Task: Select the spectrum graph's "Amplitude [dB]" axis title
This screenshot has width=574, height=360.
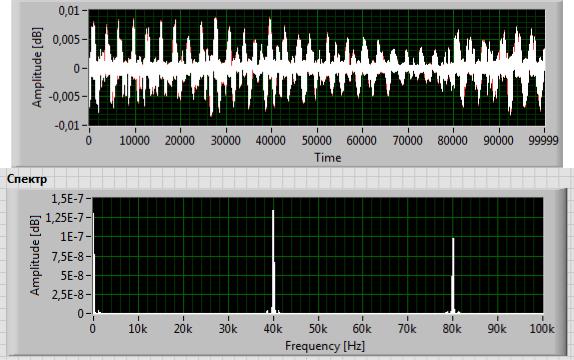Action: point(35,256)
